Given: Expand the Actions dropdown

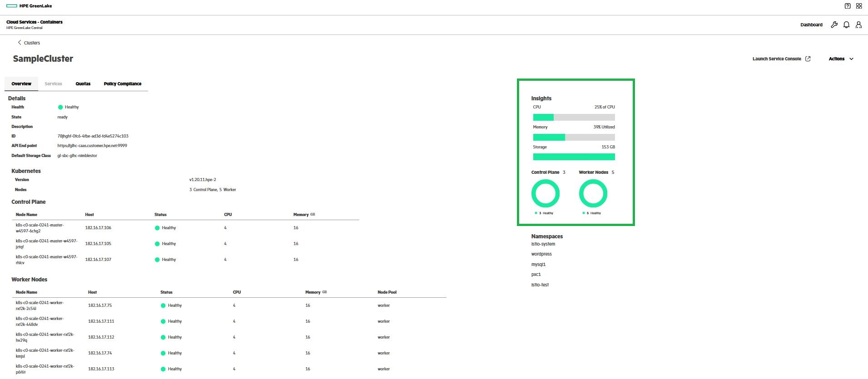Looking at the screenshot, I should [x=841, y=59].
